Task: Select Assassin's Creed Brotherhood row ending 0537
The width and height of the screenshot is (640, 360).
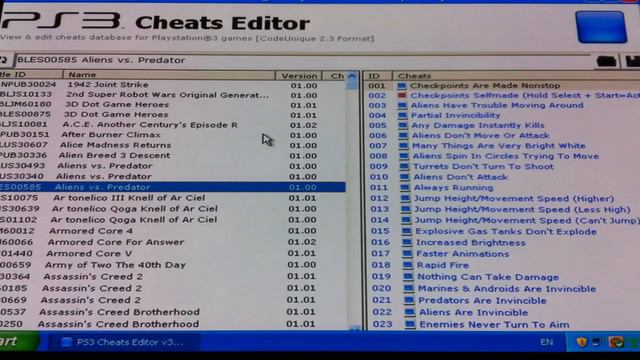Action: pyautogui.click(x=173, y=312)
